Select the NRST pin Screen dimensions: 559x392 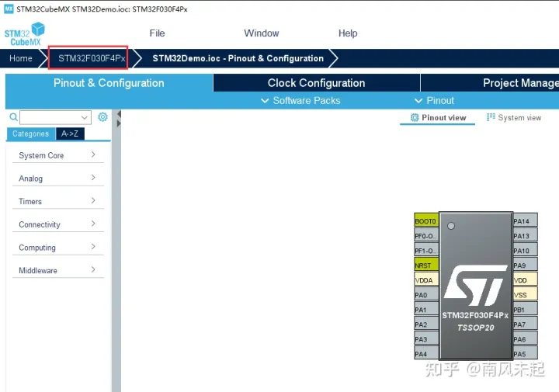(426, 265)
